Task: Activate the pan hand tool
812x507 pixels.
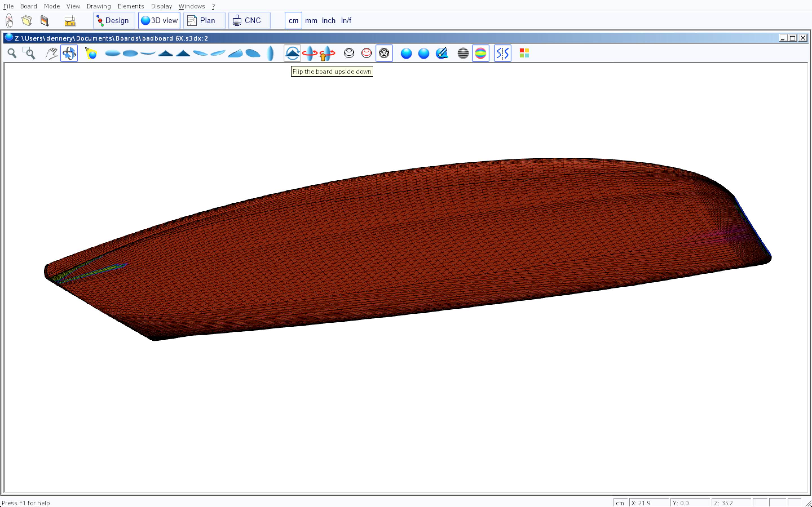Action: click(51, 53)
